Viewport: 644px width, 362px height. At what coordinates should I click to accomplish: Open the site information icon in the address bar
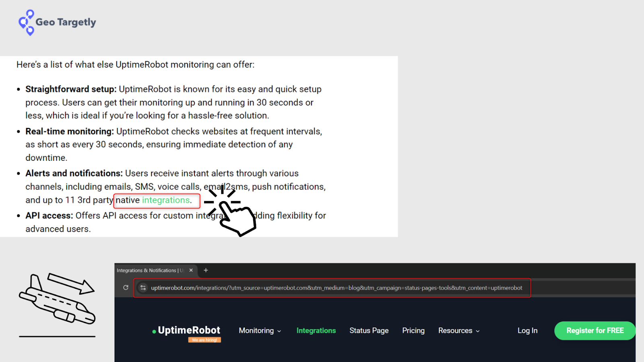(143, 288)
